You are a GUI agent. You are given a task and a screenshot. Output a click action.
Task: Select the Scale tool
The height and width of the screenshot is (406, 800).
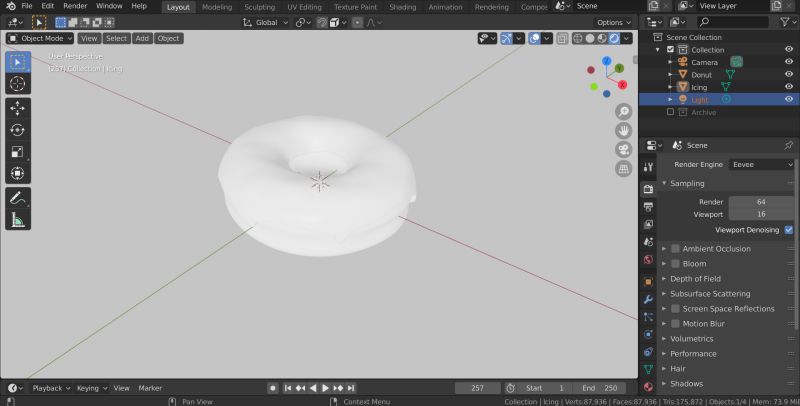tap(18, 151)
